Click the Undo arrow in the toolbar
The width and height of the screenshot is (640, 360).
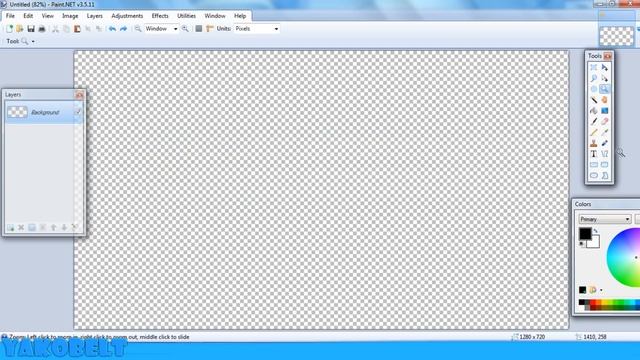coord(112,29)
